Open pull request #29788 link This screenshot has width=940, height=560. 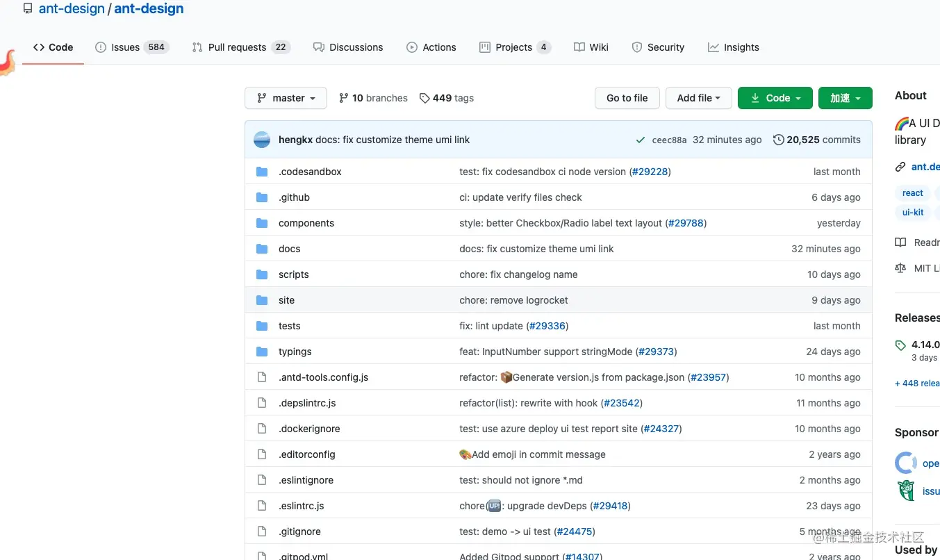coord(686,223)
